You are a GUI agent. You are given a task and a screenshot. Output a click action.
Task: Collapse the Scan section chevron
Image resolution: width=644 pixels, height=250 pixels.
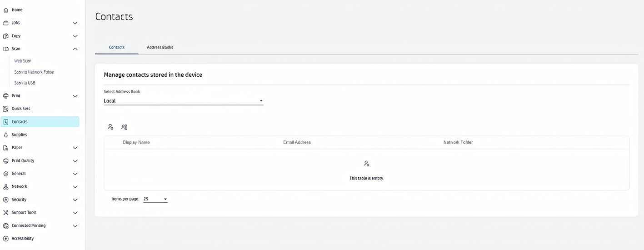(x=75, y=49)
